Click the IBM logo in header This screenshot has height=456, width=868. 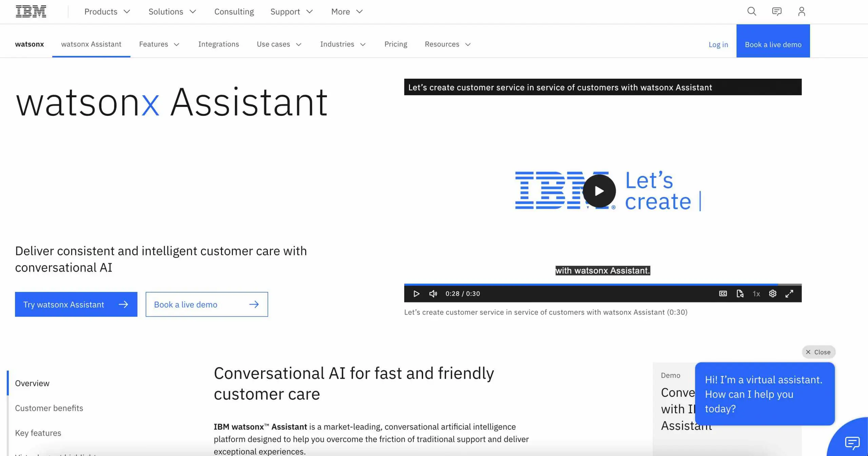click(31, 12)
